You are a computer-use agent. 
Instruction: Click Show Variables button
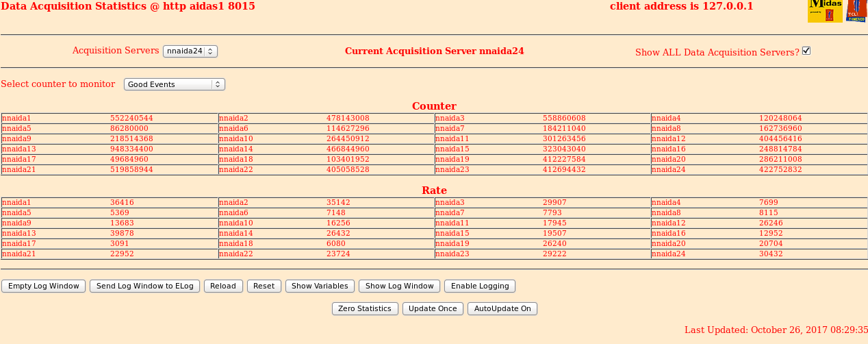tap(320, 286)
